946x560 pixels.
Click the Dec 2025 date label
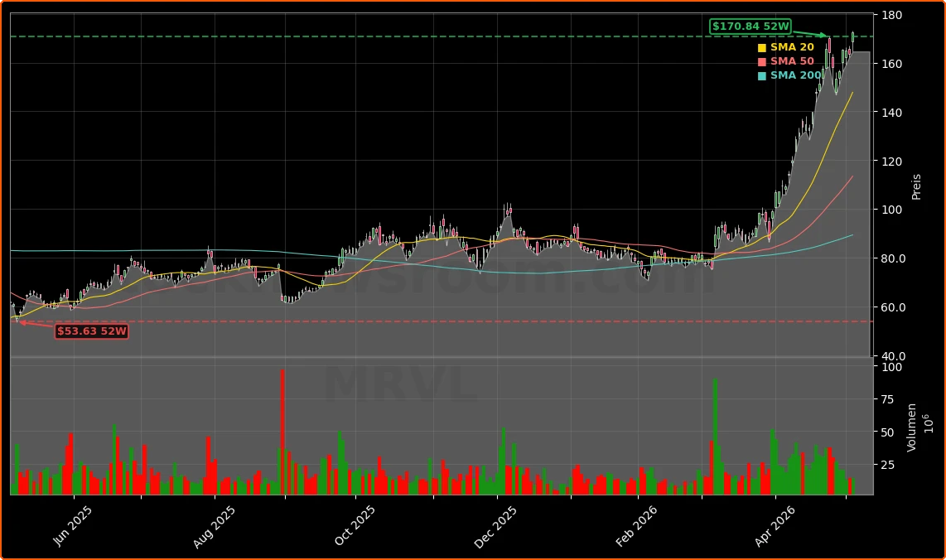495,527
